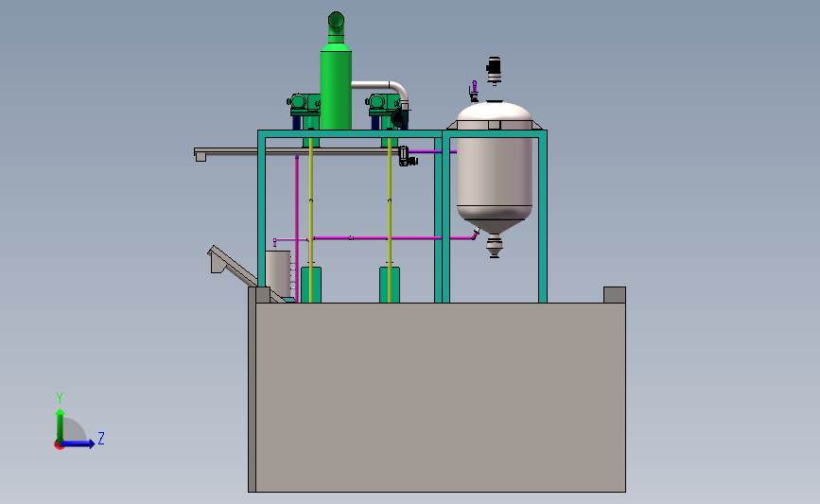The image size is (820, 504).
Task: Select the horizontal gray conveyor beam
Action: click(295, 151)
